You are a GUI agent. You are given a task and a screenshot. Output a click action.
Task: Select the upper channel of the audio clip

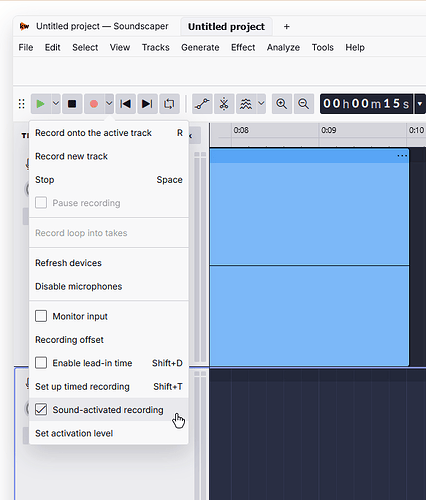309,214
